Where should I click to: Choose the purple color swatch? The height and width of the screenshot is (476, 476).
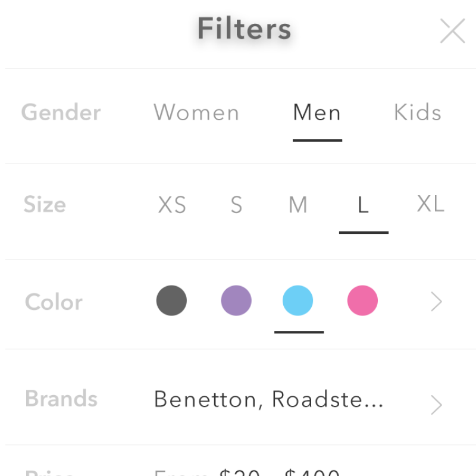(x=236, y=300)
